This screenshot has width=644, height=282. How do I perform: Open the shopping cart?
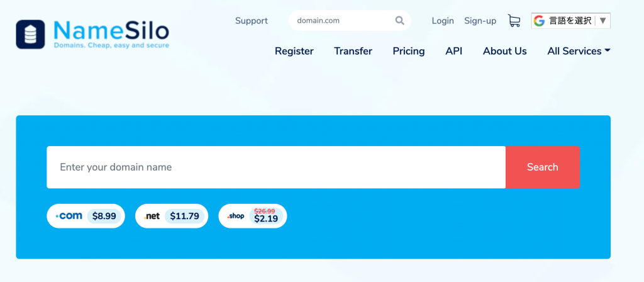pos(514,21)
